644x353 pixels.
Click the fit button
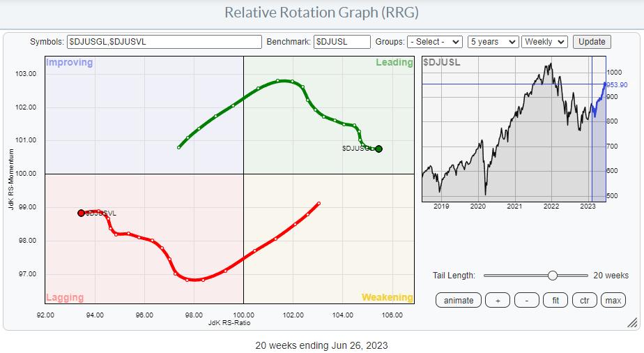pyautogui.click(x=555, y=301)
